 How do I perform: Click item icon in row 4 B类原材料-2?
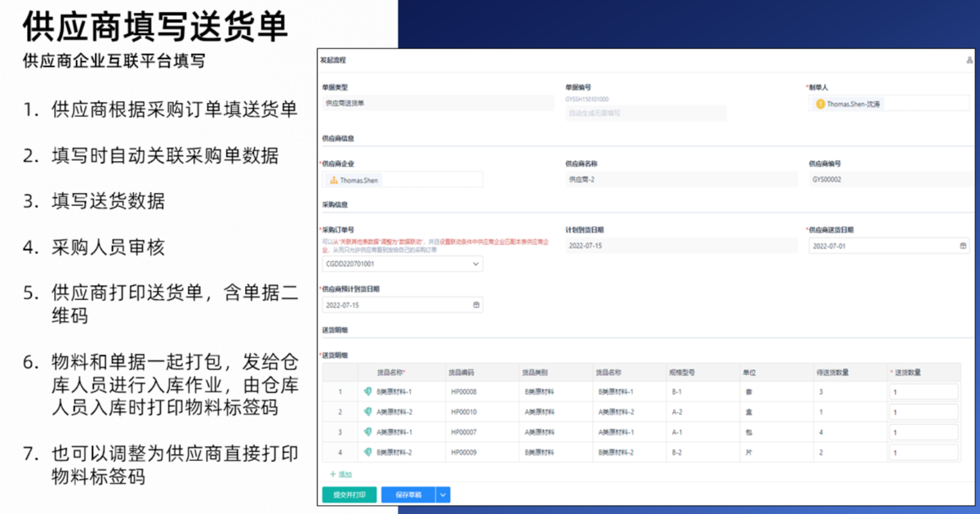[x=369, y=452]
